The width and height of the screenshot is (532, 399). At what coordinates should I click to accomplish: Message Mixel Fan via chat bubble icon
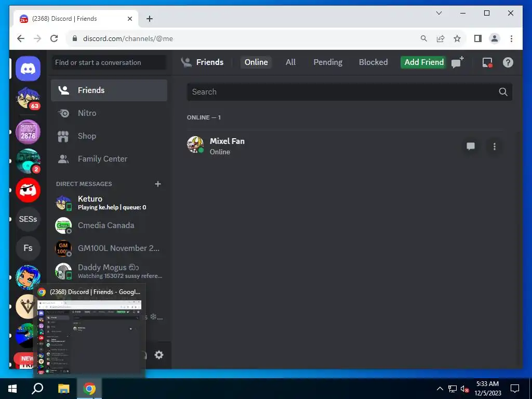pyautogui.click(x=471, y=146)
